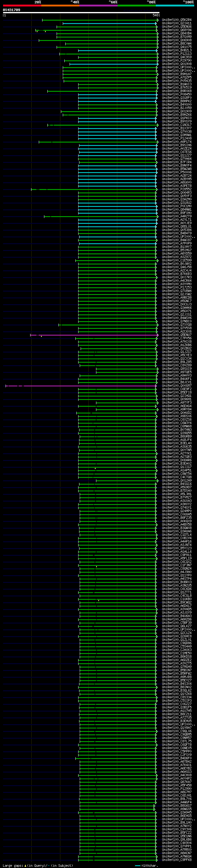Select the UniRef100_Q41075 row label

point(176,47)
